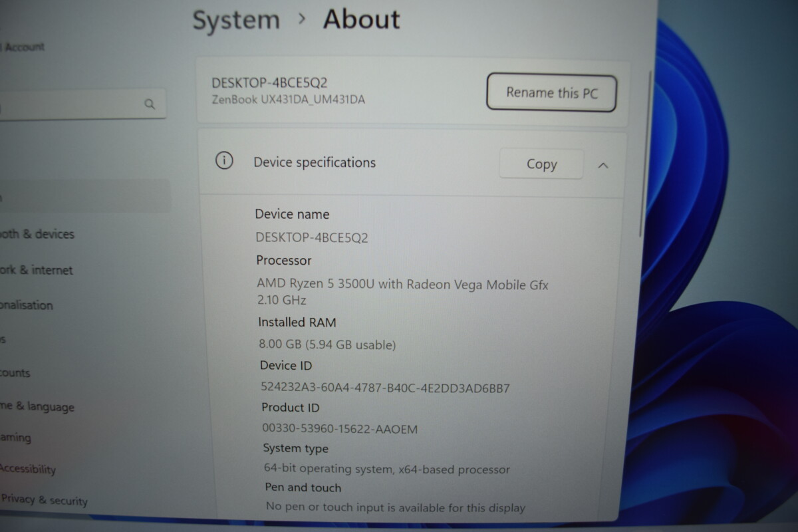Open the Bluetooth & devices settings

pos(37,233)
